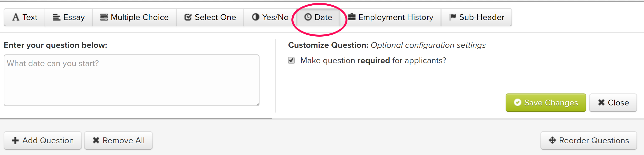Viewport: 644px width, 155px height.
Task: Open the Date question type tab
Action: pos(317,17)
